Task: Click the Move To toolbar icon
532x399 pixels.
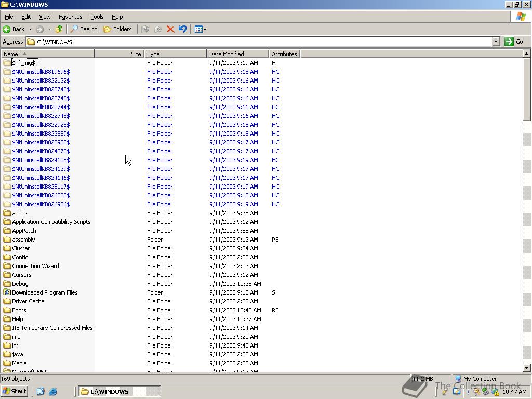Action: (145, 29)
